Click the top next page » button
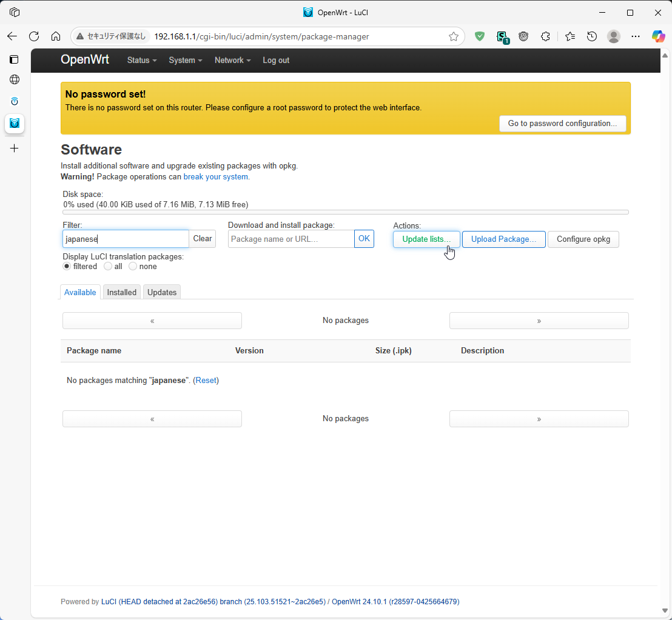Image resolution: width=672 pixels, height=620 pixels. tap(539, 321)
